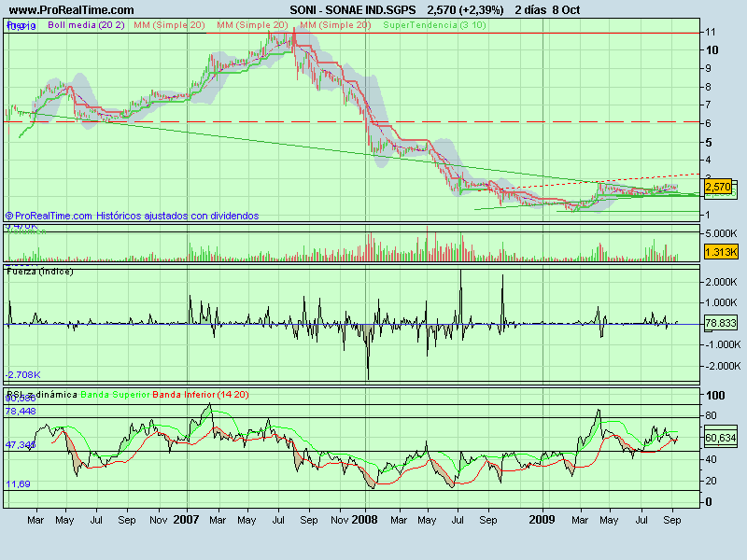Viewport: 747px width, 560px height.
Task: Click the (14 20) RSI parameters text
Action: pos(233,394)
